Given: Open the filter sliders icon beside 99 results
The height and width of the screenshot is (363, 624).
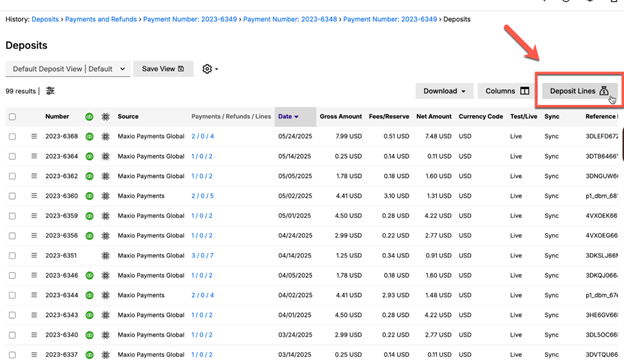Looking at the screenshot, I should pyautogui.click(x=50, y=91).
